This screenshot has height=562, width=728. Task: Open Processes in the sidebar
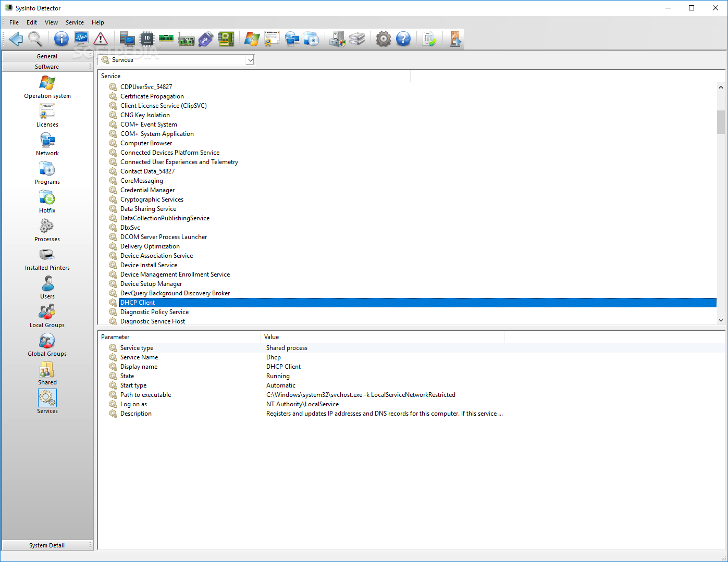[x=47, y=230]
